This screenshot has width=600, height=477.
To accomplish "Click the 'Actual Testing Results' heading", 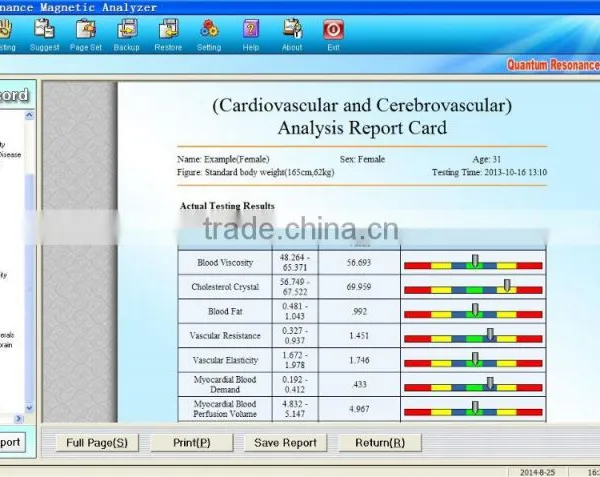I will [227, 206].
